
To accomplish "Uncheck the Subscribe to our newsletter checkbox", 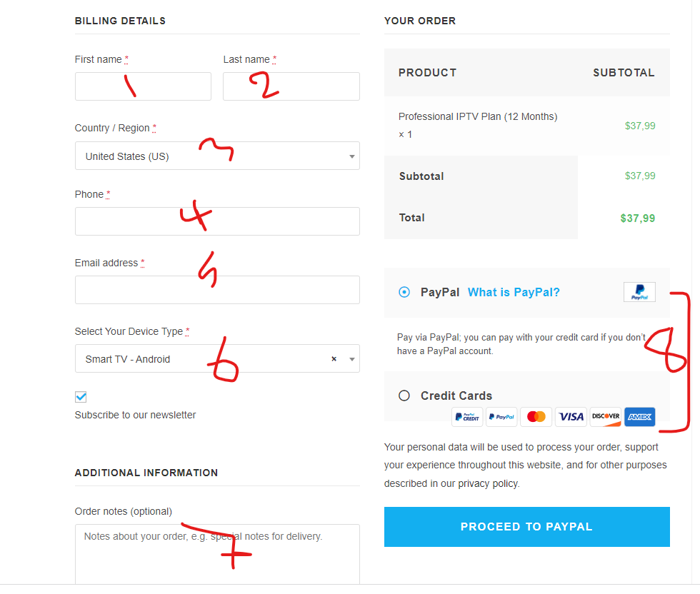I will pyautogui.click(x=81, y=397).
